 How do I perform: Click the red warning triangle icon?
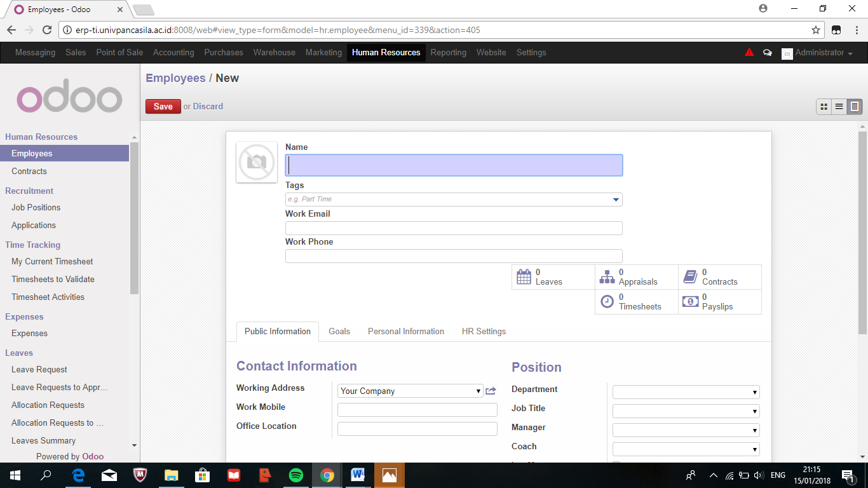coord(749,53)
